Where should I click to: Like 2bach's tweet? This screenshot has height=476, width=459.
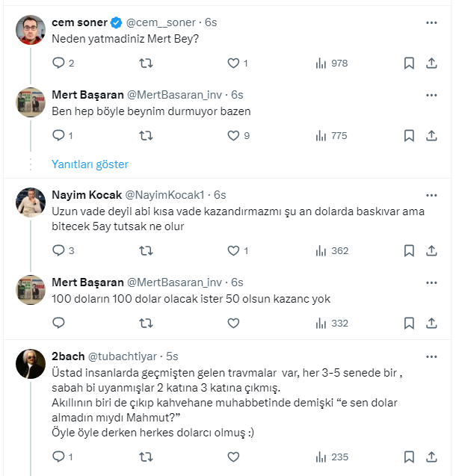pos(233,457)
